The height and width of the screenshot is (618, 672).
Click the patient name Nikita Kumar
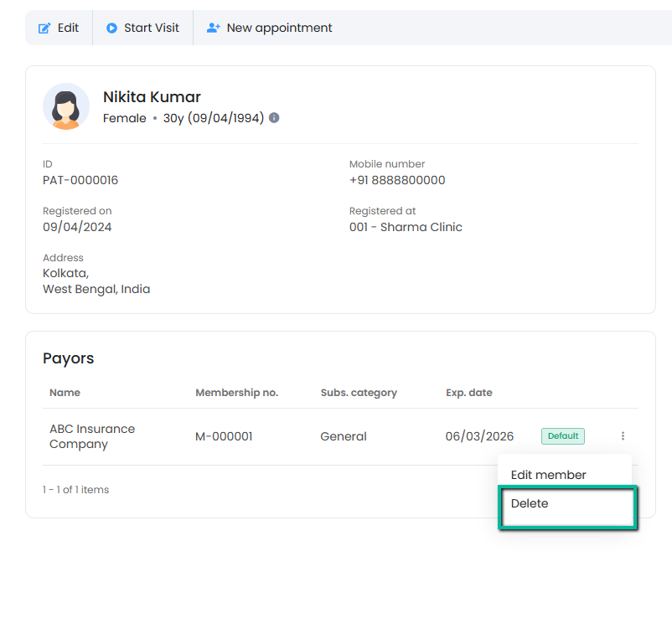click(x=152, y=97)
